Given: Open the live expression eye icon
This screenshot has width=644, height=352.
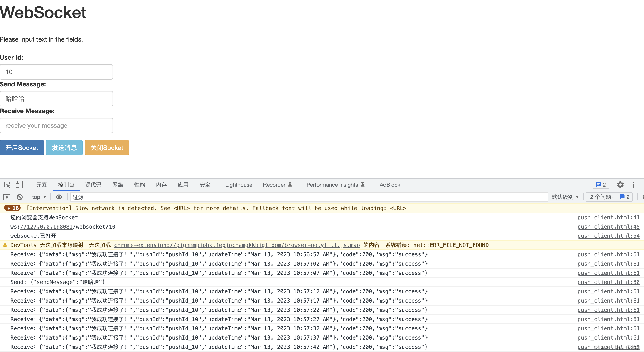Looking at the screenshot, I should pyautogui.click(x=59, y=197).
